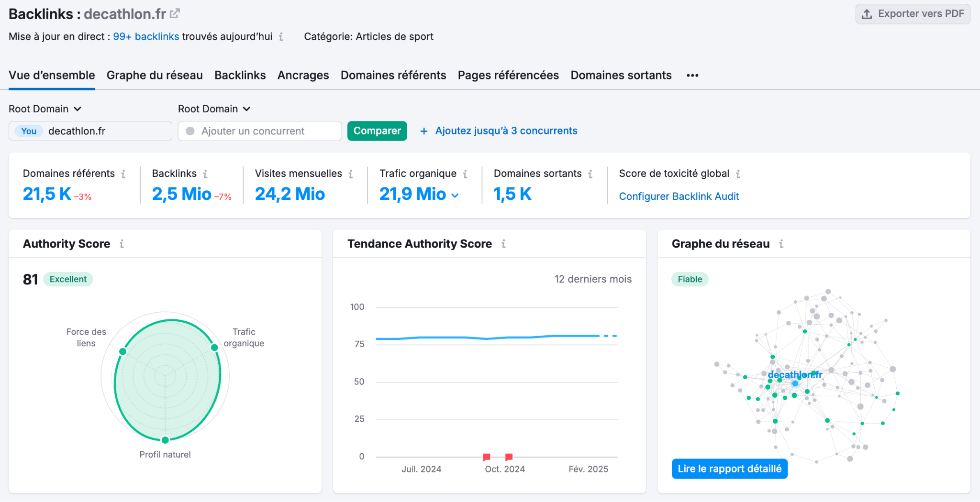This screenshot has height=502, width=980.
Task: Show info for Score de toxicité global
Action: pos(738,174)
